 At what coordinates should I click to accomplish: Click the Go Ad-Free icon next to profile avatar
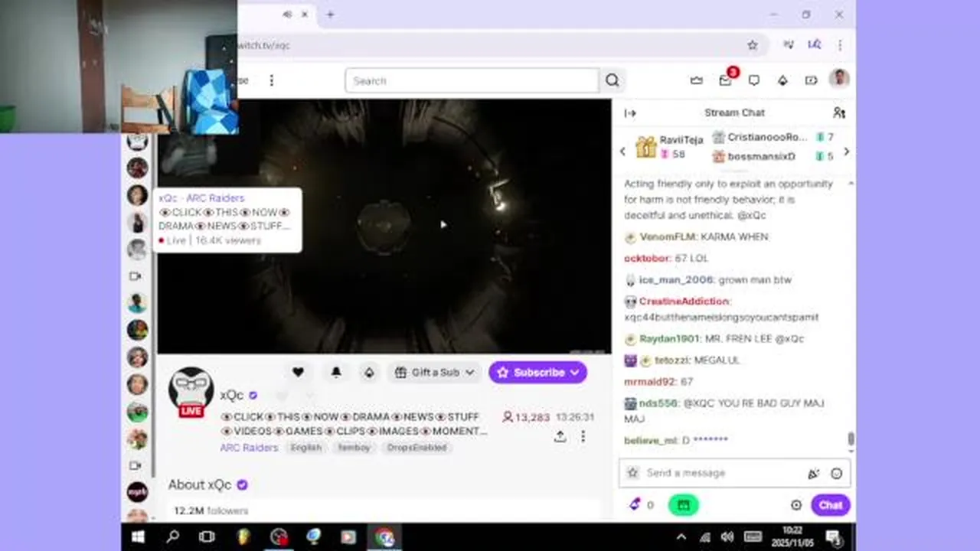click(x=811, y=80)
